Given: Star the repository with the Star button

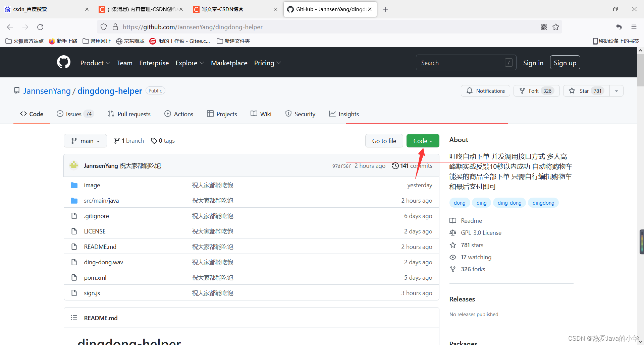Looking at the screenshot, I should click(x=587, y=91).
